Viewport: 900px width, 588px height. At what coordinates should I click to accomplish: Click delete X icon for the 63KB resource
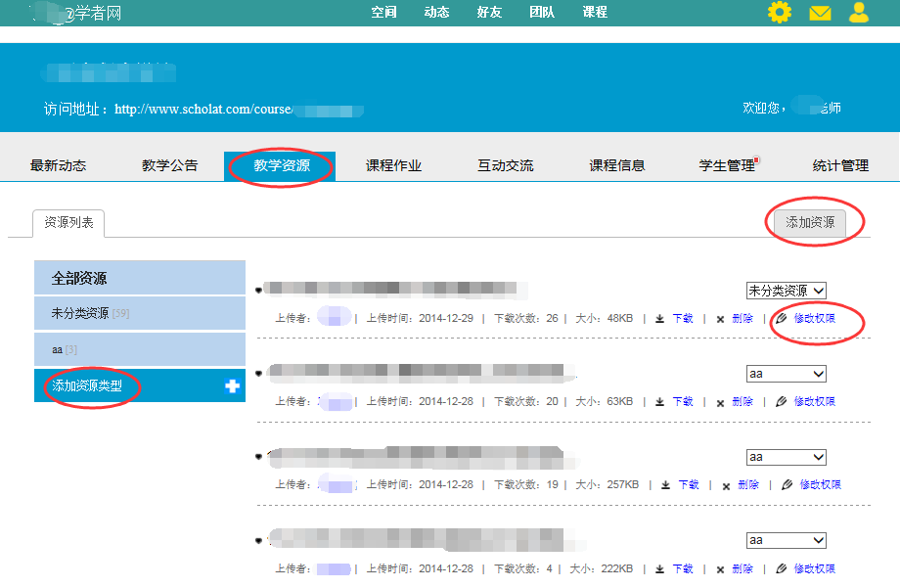click(x=721, y=402)
